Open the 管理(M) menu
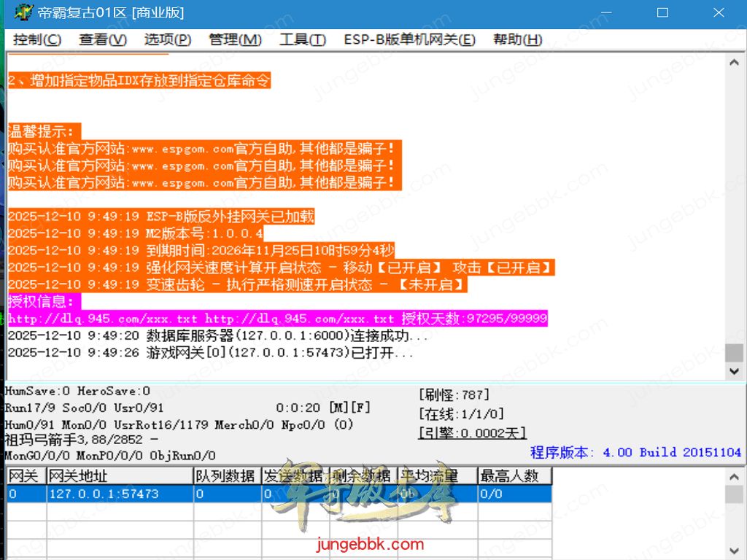This screenshot has width=747, height=560. pyautogui.click(x=235, y=39)
